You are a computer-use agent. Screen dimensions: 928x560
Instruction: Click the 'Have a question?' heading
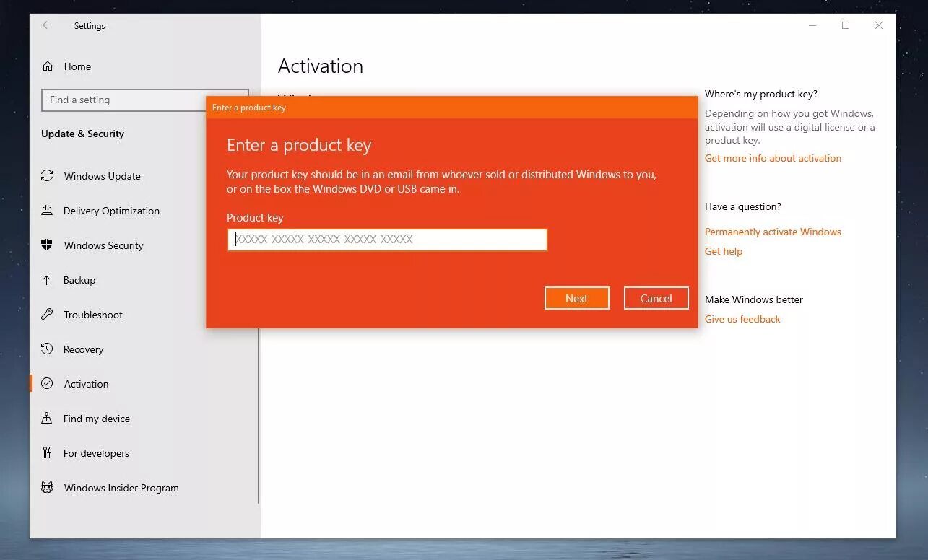(743, 206)
